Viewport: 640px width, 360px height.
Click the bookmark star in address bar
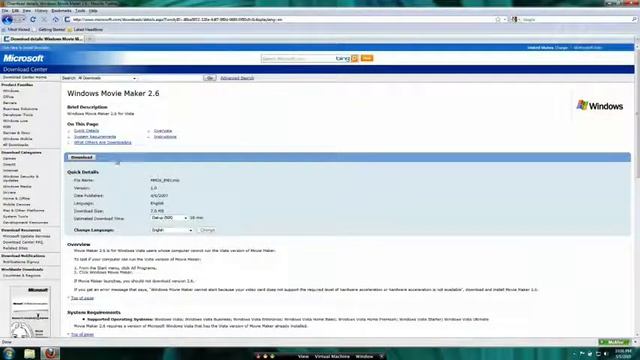498,19
